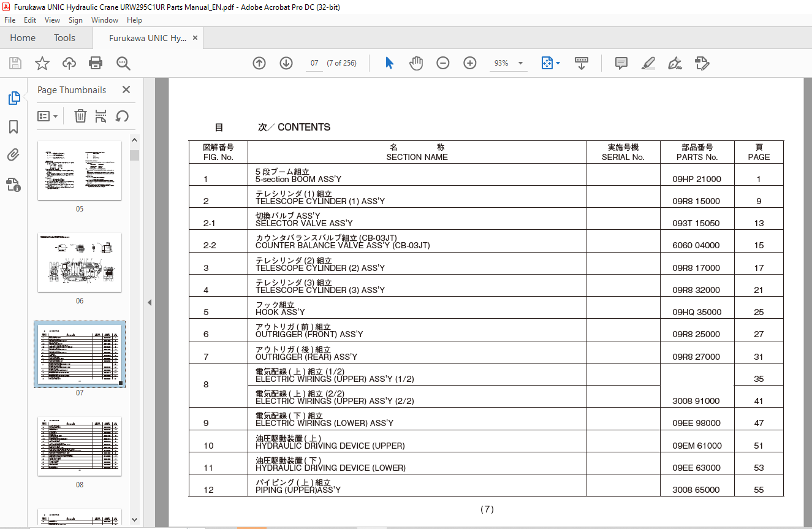This screenshot has height=529, width=812.
Task: Open the File menu
Action: (10, 20)
